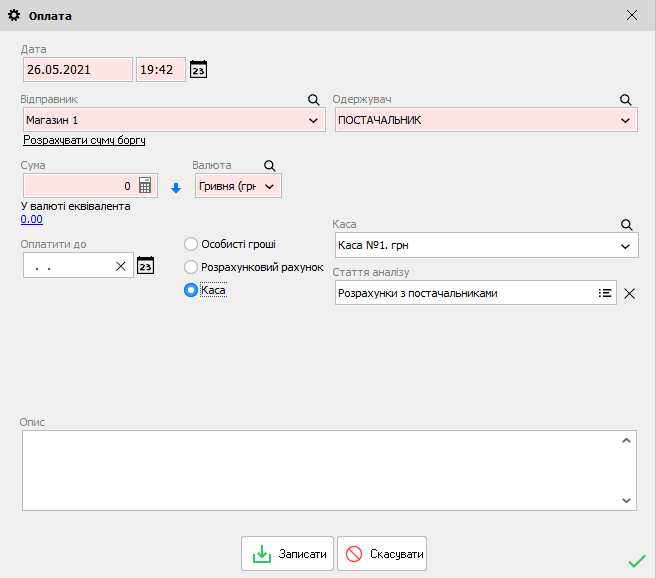
Task: Click the blue down arrow beside Сума
Action: click(176, 188)
